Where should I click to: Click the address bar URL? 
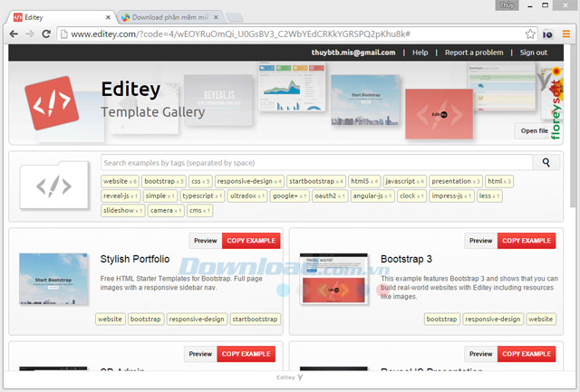click(240, 34)
